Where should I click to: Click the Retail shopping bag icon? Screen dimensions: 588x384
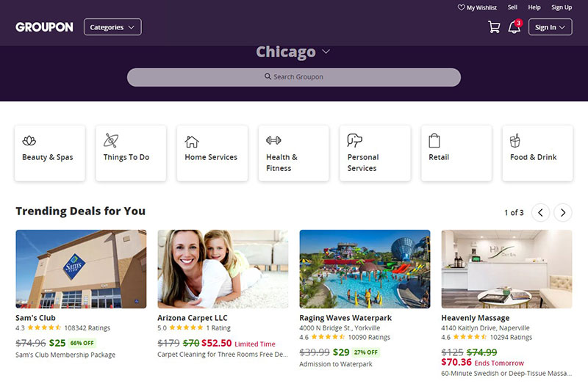coord(434,141)
